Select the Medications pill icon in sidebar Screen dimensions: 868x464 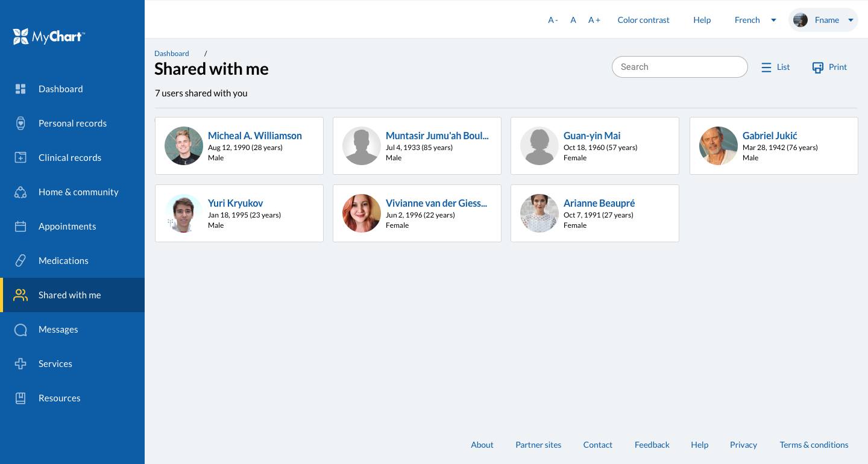tap(21, 260)
